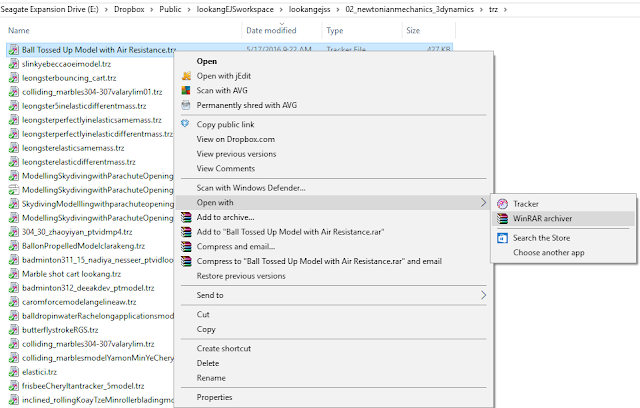Click the file icon of butterflystrokeRGS.trz
This screenshot has width=640, height=408.
point(14,330)
